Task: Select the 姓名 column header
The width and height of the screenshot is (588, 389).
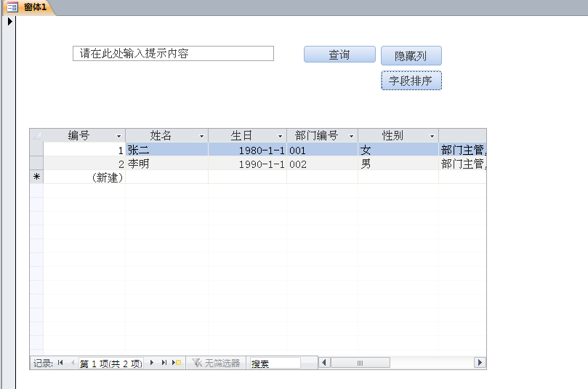Action: (167, 135)
